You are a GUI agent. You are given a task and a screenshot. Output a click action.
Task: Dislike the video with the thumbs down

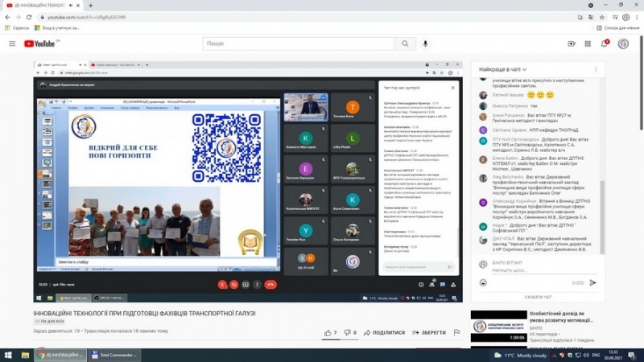[348, 332]
